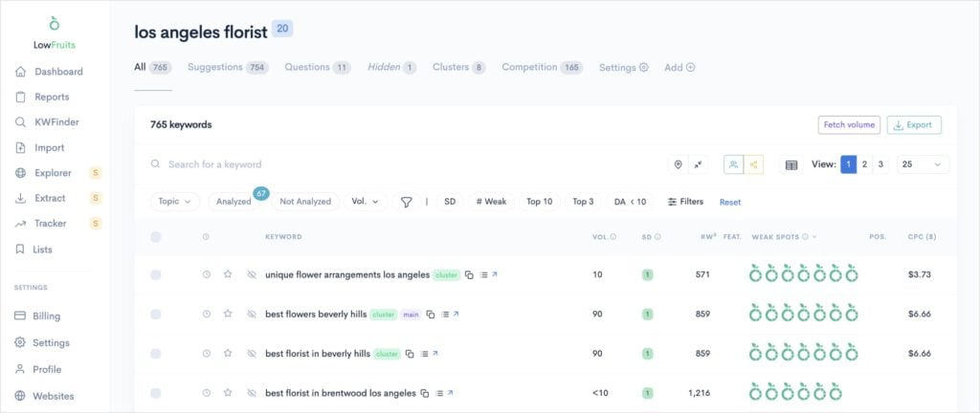Open the Vol. filter dropdown
The width and height of the screenshot is (980, 413).
(x=365, y=202)
